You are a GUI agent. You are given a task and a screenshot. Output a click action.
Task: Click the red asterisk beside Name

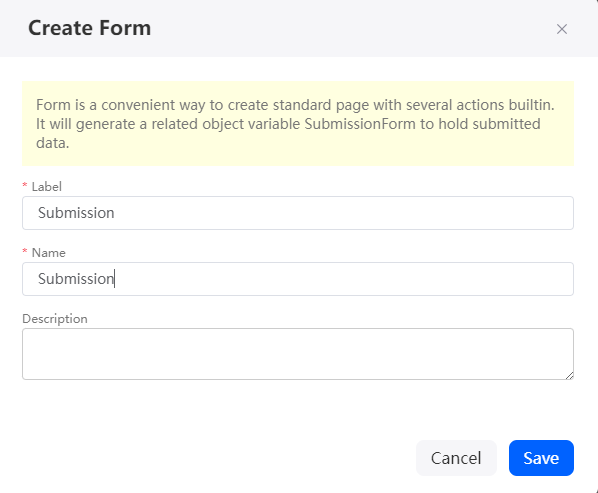[25, 251]
